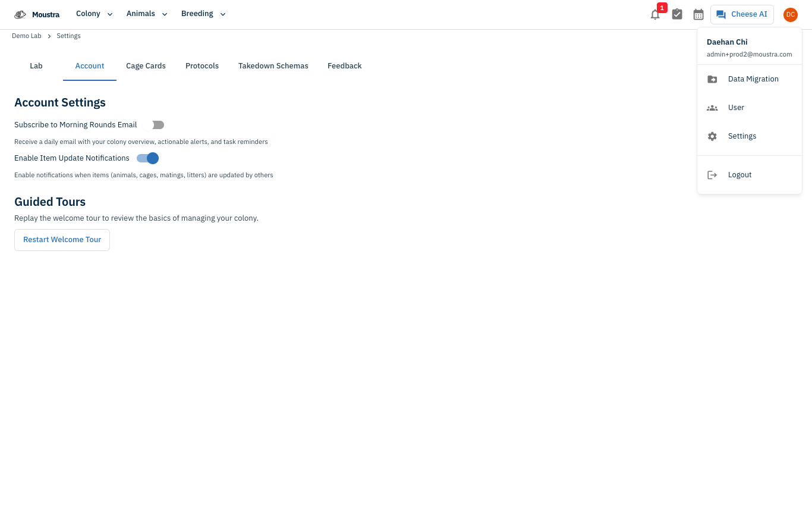
Task: Switch to the Protocols tab
Action: coord(202,66)
